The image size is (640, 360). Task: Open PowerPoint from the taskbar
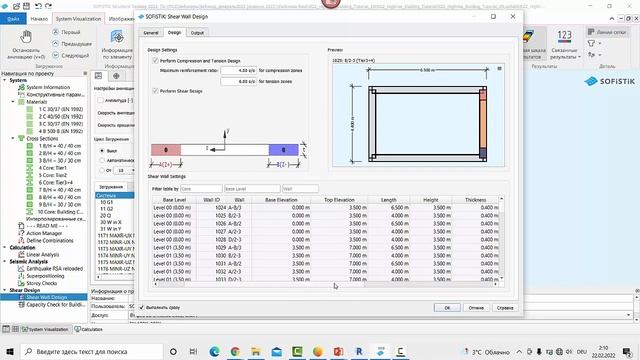click(x=339, y=351)
